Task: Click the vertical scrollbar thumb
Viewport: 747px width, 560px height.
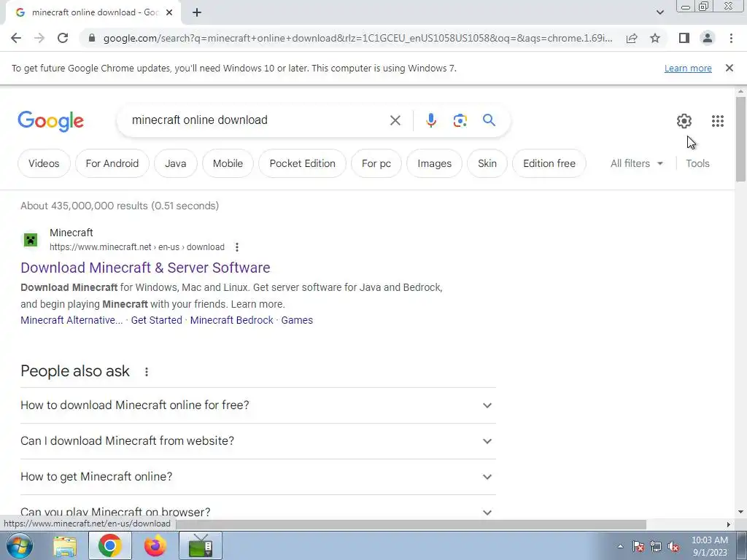Action: point(740,139)
